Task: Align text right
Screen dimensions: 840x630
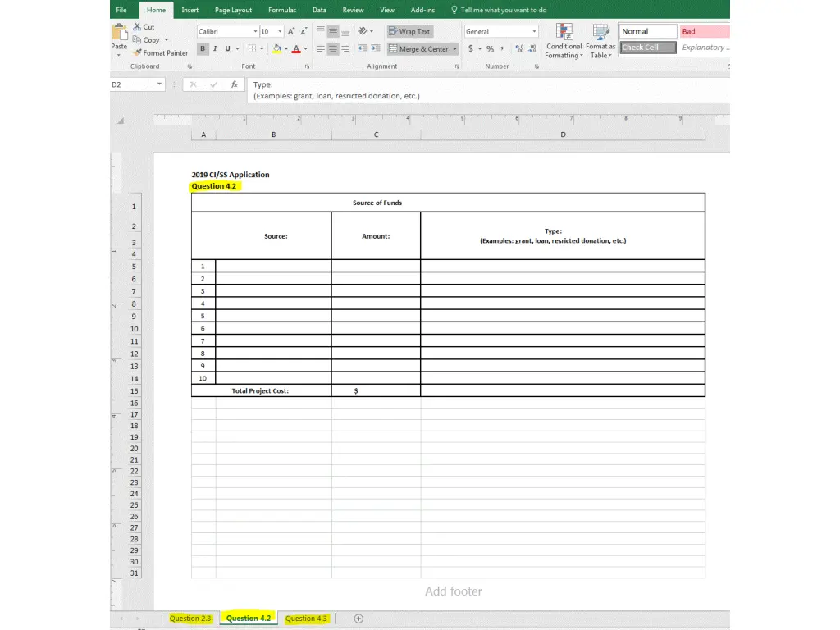Action: [x=345, y=48]
